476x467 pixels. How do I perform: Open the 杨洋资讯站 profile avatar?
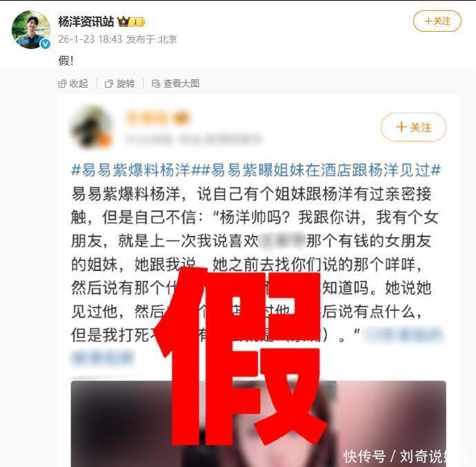point(30,30)
